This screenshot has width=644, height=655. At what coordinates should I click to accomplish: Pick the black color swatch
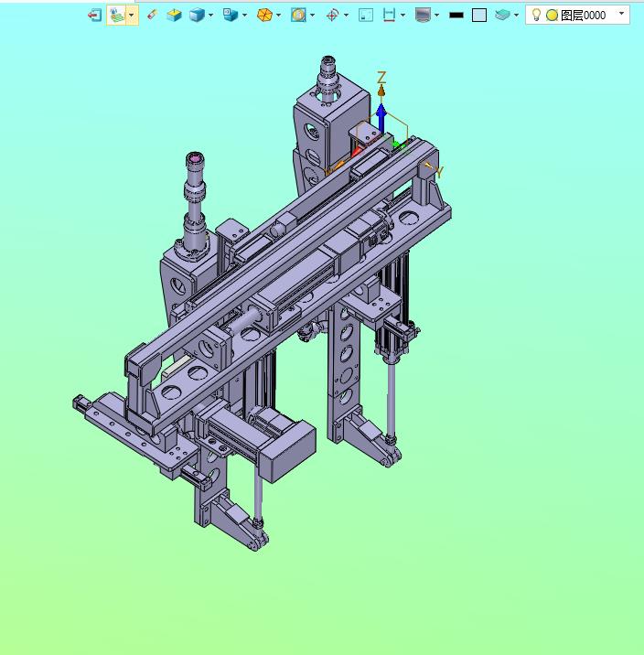click(456, 16)
